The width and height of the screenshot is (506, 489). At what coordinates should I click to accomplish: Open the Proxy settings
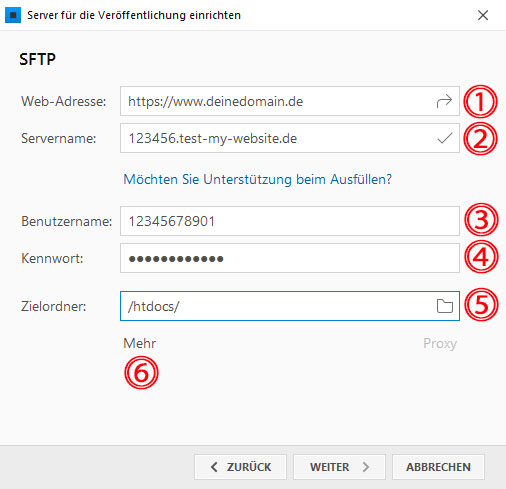click(440, 344)
